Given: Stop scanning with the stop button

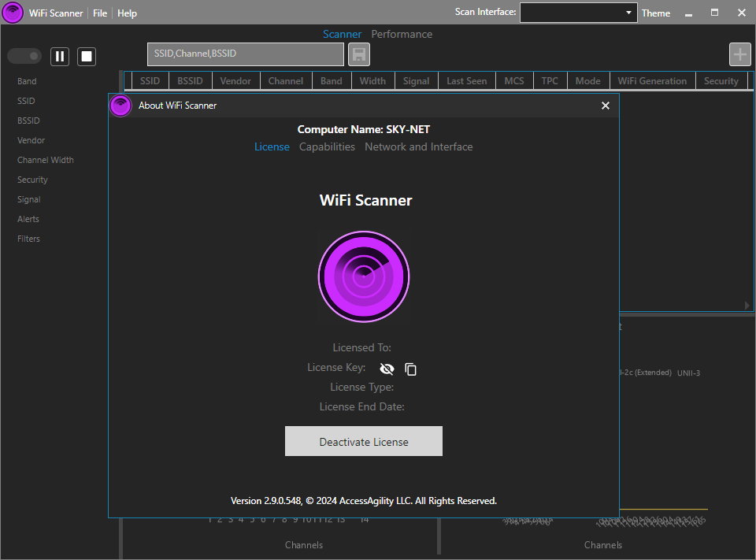Looking at the screenshot, I should [87, 57].
